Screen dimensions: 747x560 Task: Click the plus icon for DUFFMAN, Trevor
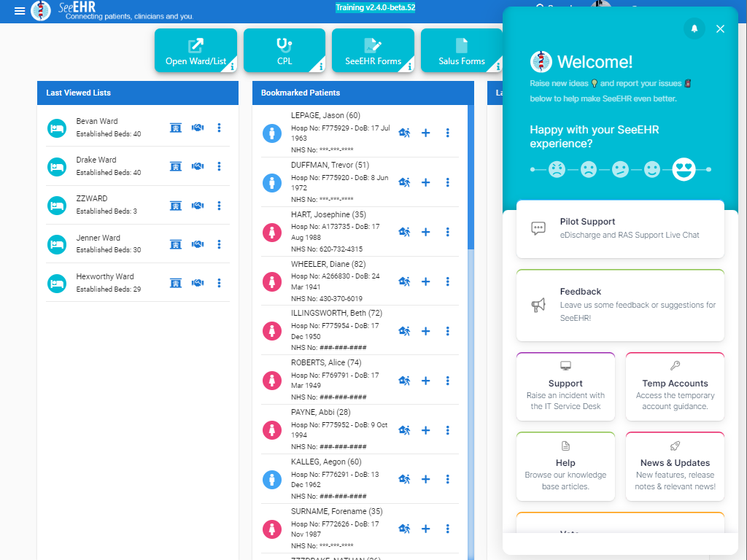click(x=426, y=182)
